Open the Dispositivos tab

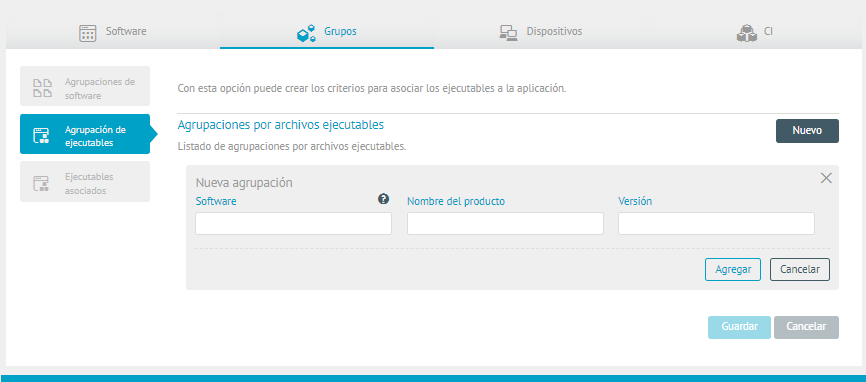(541, 31)
